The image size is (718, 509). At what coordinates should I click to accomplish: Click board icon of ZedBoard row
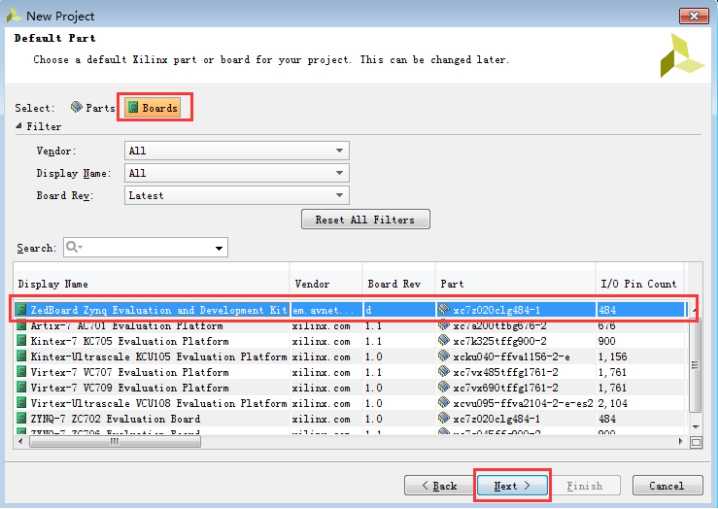coord(21,309)
